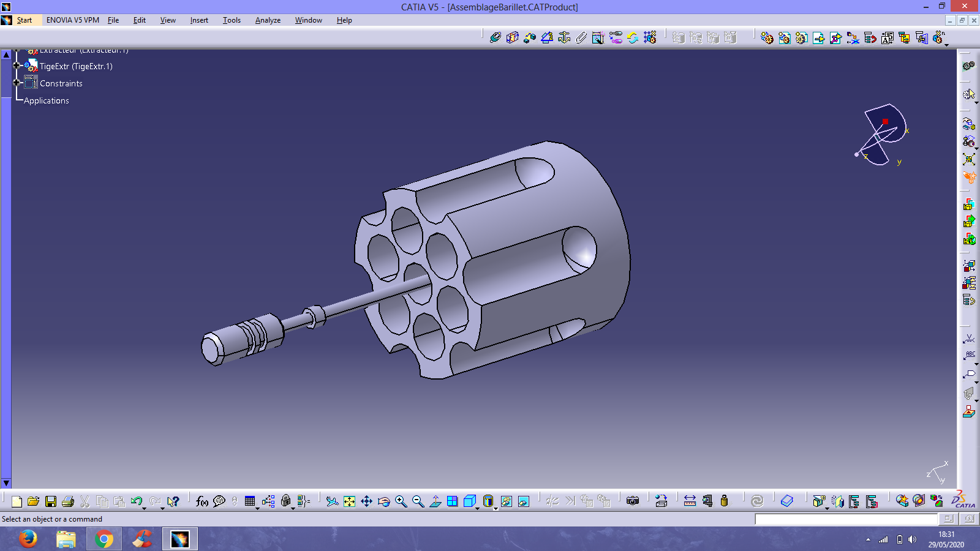980x551 pixels.
Task: Open the Fix Component anchor icon
Action: click(564, 37)
